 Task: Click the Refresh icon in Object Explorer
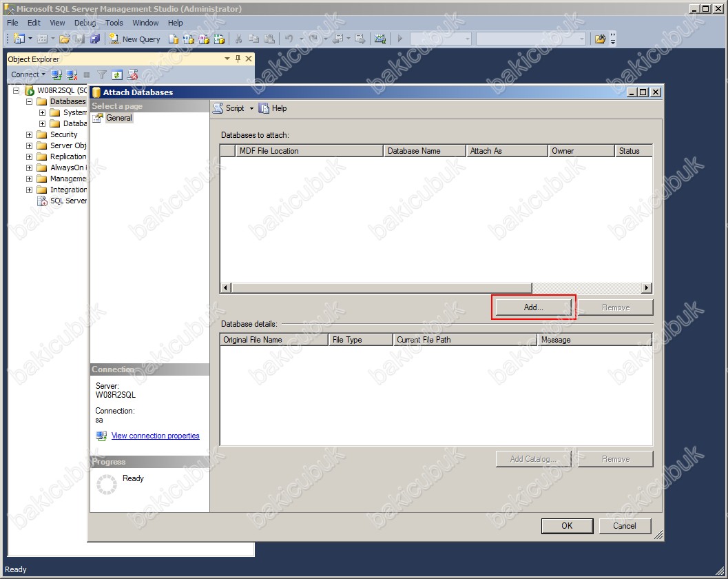coord(117,74)
